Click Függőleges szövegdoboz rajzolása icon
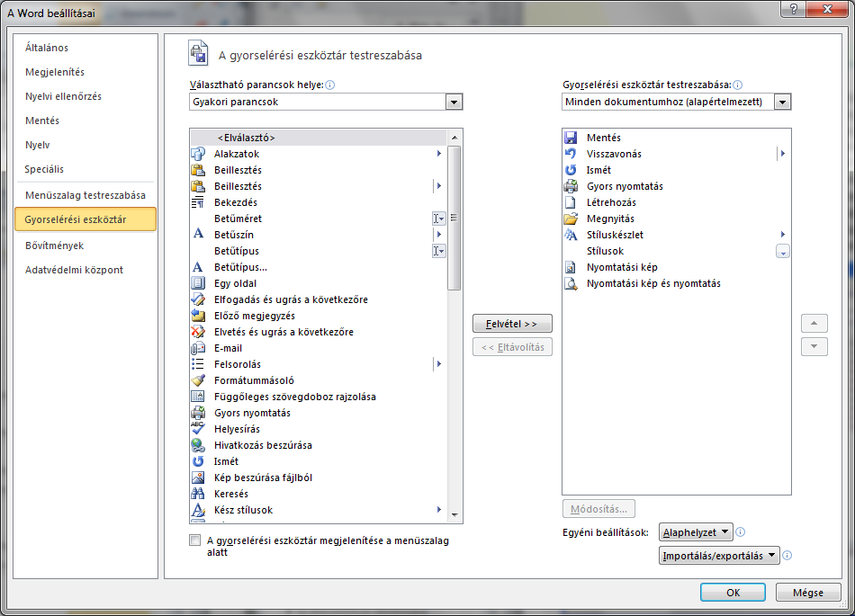855x616 pixels. point(198,397)
